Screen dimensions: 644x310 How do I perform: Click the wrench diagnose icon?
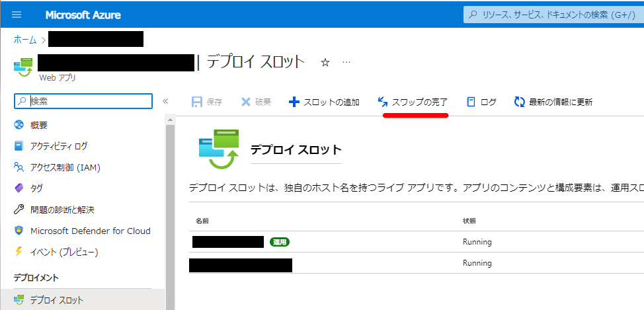19,210
